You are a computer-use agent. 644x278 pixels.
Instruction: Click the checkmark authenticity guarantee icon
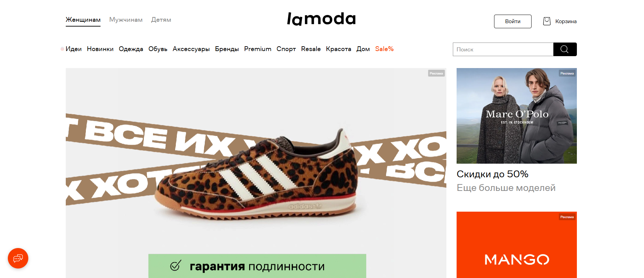pyautogui.click(x=175, y=265)
